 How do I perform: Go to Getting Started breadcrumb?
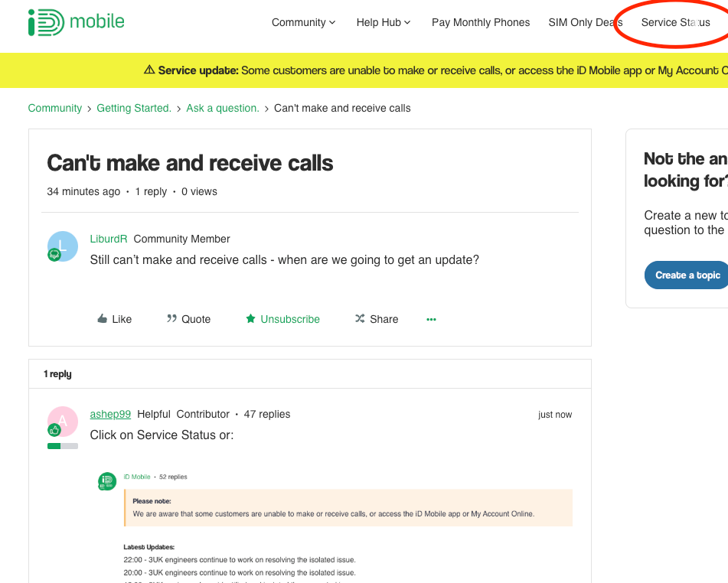click(x=134, y=108)
